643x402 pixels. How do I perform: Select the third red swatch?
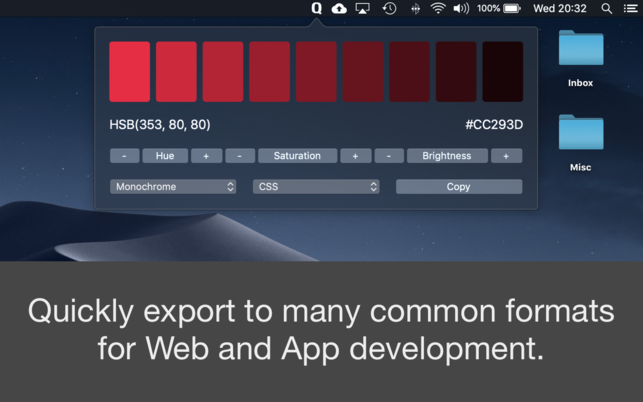point(223,71)
